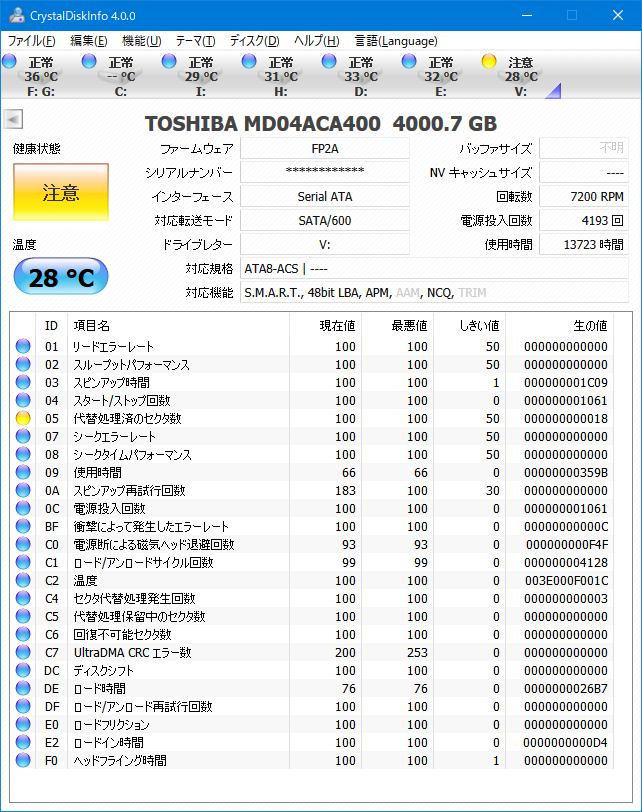The width and height of the screenshot is (642, 812).
Task: Click the Serial ATA interface field
Action: click(325, 196)
